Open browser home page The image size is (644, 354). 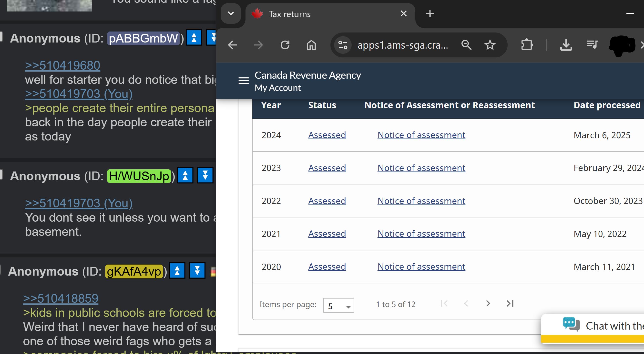[311, 45]
